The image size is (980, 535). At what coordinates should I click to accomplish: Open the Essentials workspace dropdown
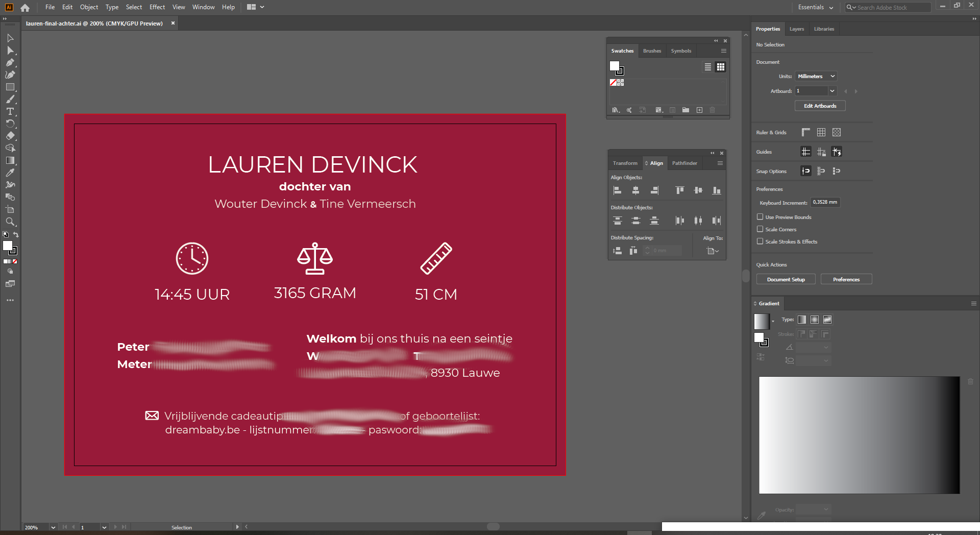pos(815,7)
